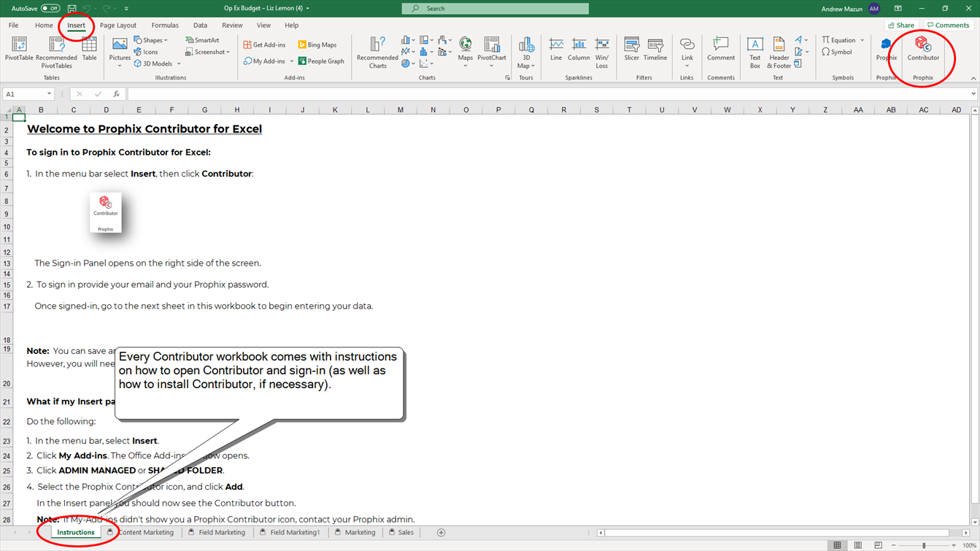980x551 pixels.
Task: Open the 3D Map dropdown
Action: (x=525, y=53)
